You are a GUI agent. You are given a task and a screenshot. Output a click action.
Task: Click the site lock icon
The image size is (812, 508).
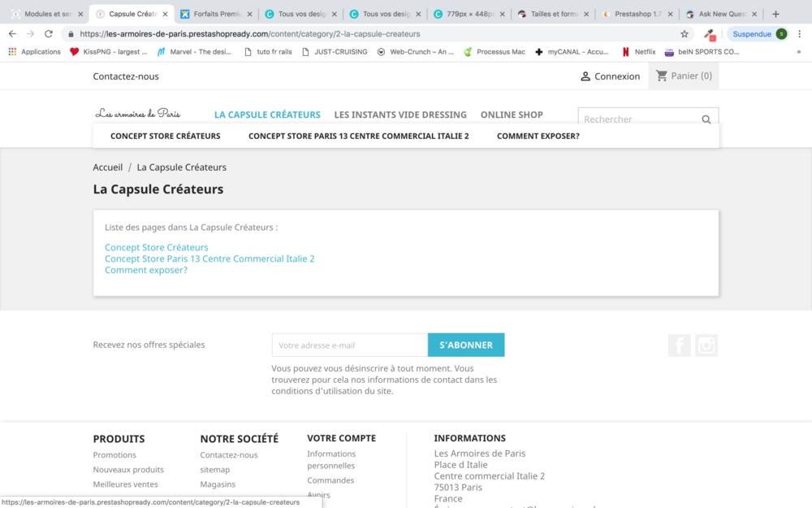tap(71, 33)
